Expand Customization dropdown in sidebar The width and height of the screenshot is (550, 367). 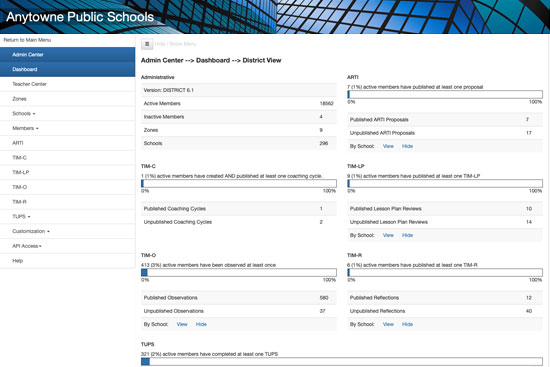(x=67, y=231)
